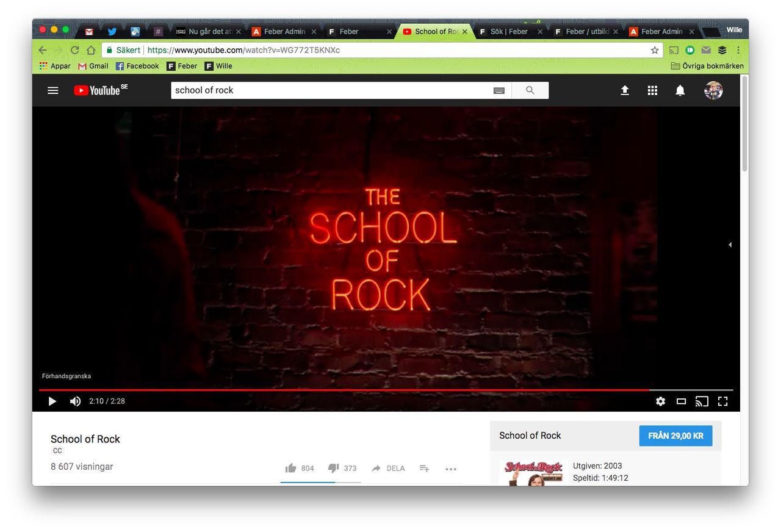Screen dimensions: 781x532
Task: Open video settings gear
Action: (660, 401)
